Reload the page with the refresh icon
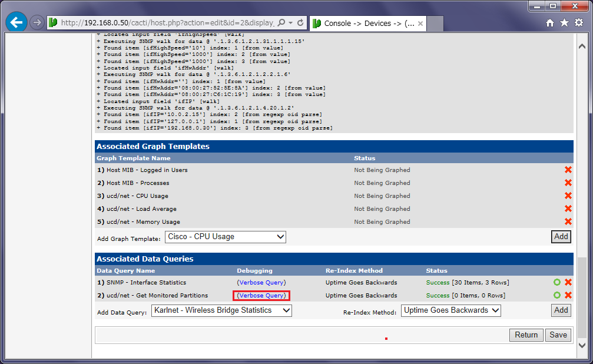Screen dimensions: 593x364 click(300, 23)
